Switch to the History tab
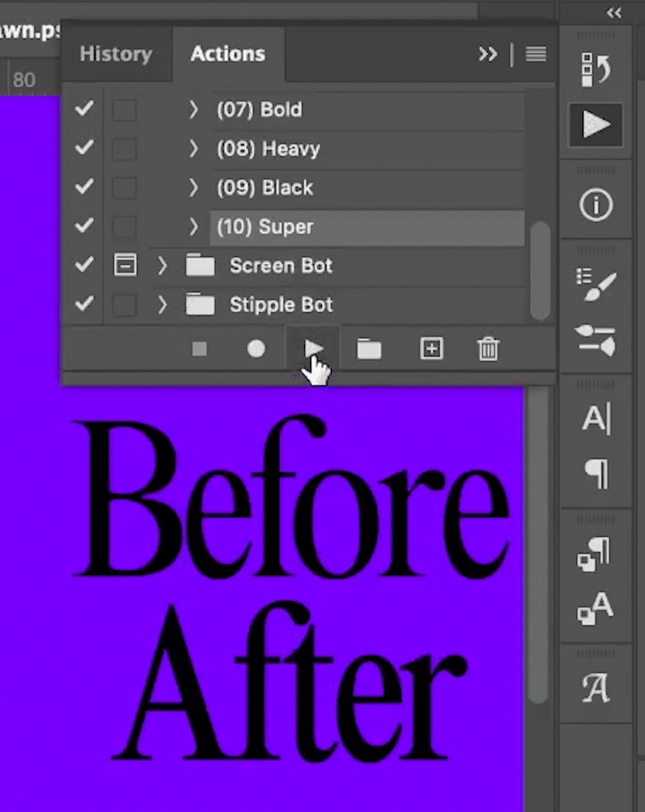This screenshot has height=812, width=645. 116,54
